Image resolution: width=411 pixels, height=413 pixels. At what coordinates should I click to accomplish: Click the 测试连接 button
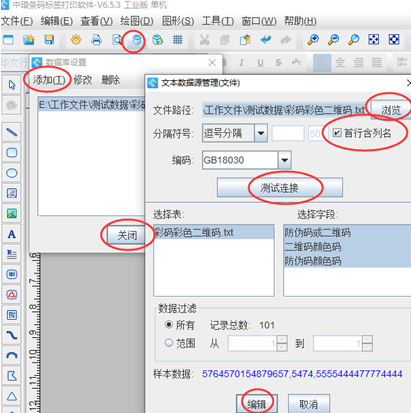click(279, 188)
